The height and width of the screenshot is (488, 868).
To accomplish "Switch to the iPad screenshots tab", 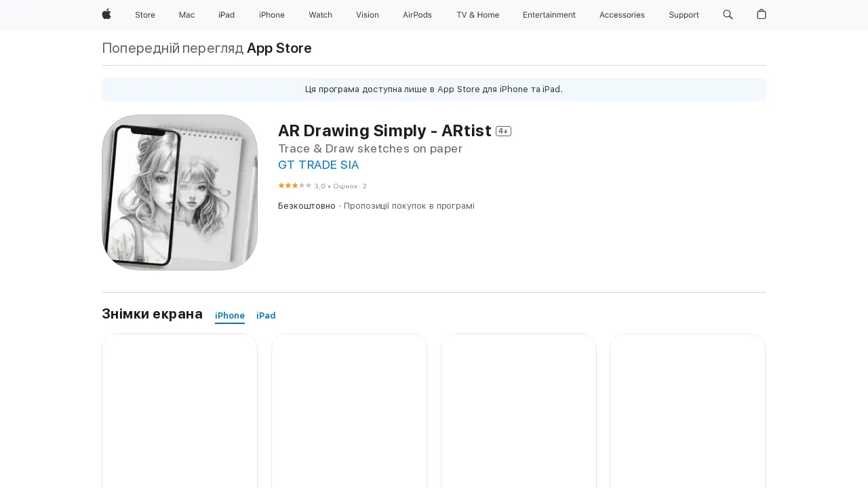I will 266,316.
